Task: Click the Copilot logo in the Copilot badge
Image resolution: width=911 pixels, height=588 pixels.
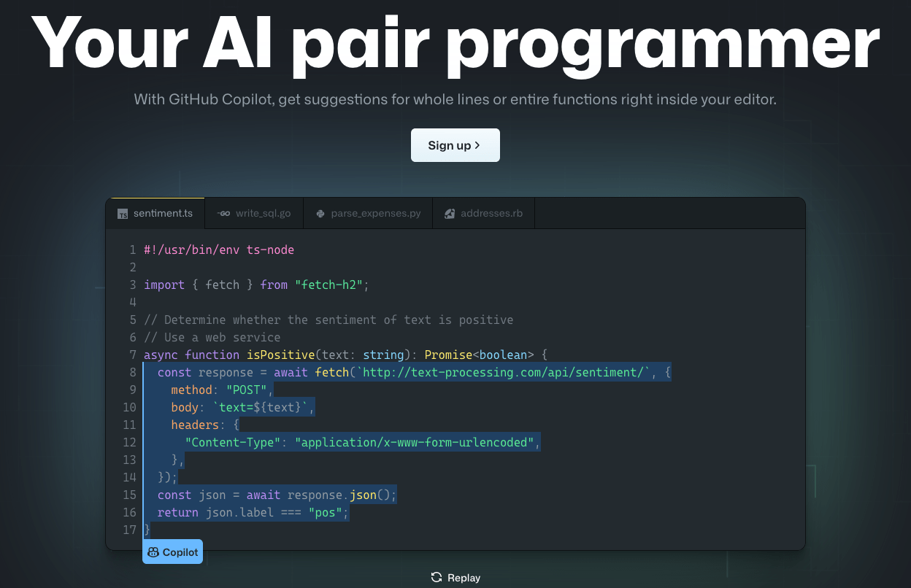Action: pyautogui.click(x=153, y=552)
